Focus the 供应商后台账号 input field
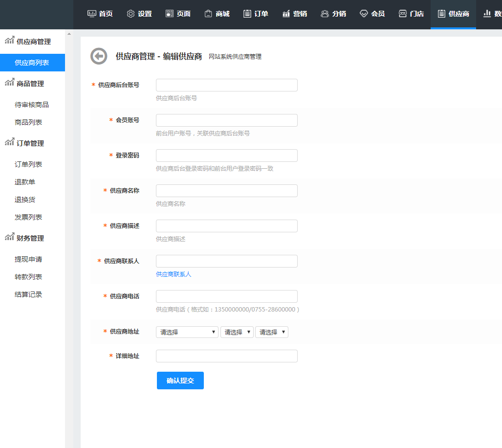 pos(226,85)
